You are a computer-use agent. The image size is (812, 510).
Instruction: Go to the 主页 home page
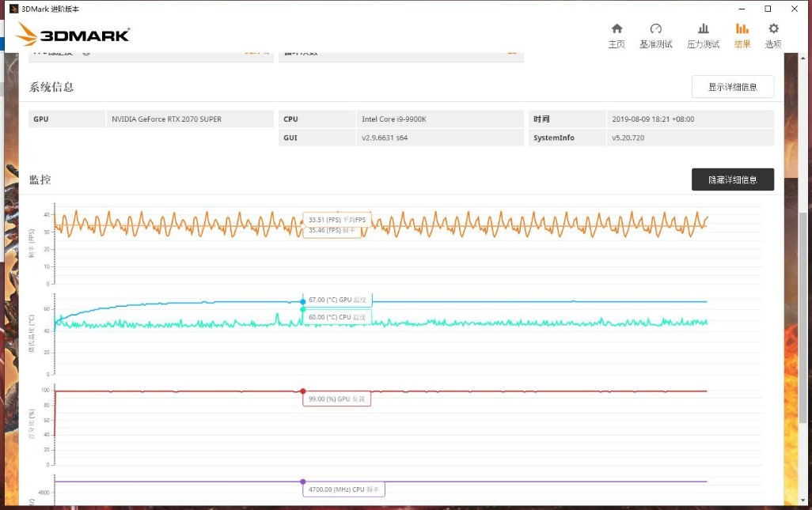click(x=617, y=36)
